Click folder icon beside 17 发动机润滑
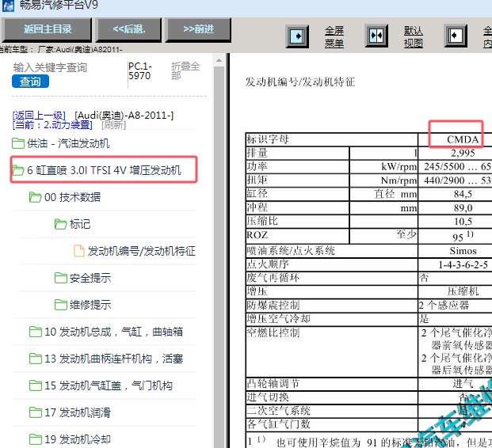The width and height of the screenshot is (492, 448). 35,412
